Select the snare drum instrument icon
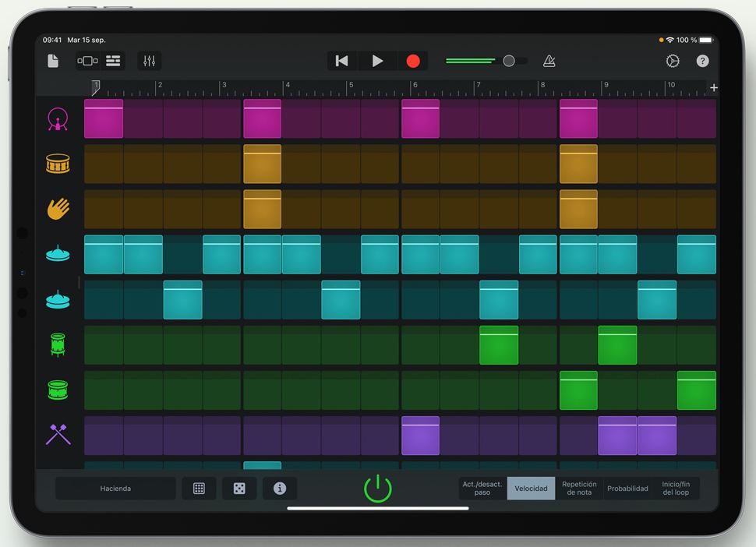 tap(57, 164)
